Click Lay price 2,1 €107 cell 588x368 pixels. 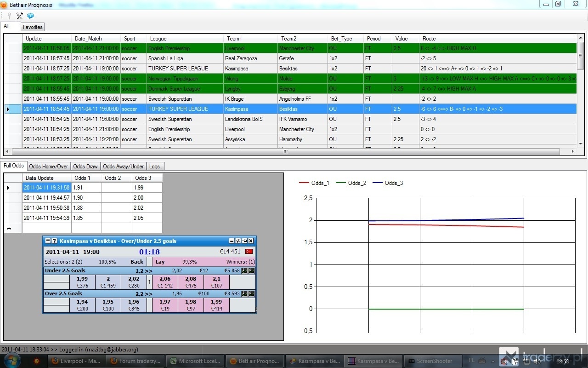(216, 282)
